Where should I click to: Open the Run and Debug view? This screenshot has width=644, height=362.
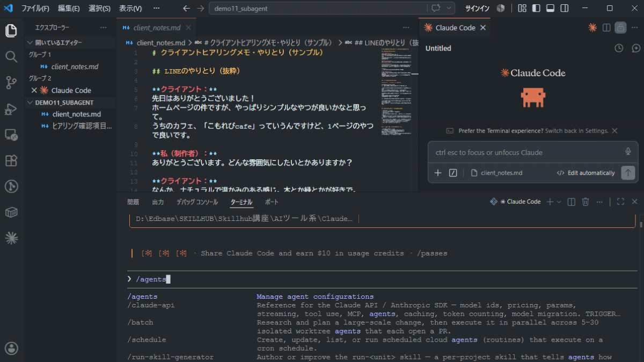coord(11,108)
